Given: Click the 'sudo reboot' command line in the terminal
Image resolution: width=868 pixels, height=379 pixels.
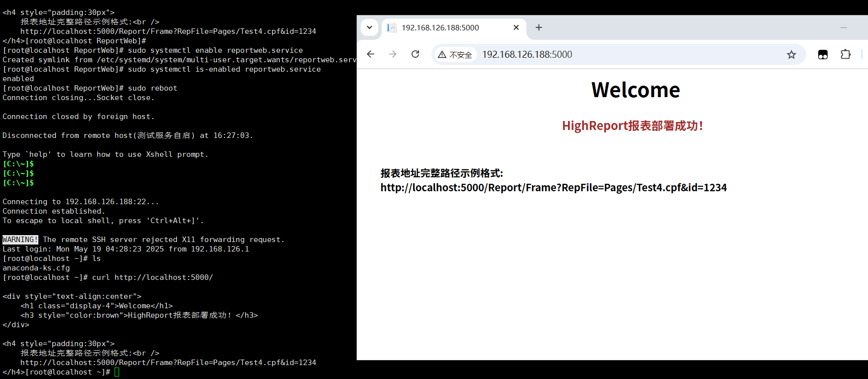Looking at the screenshot, I should coord(90,88).
